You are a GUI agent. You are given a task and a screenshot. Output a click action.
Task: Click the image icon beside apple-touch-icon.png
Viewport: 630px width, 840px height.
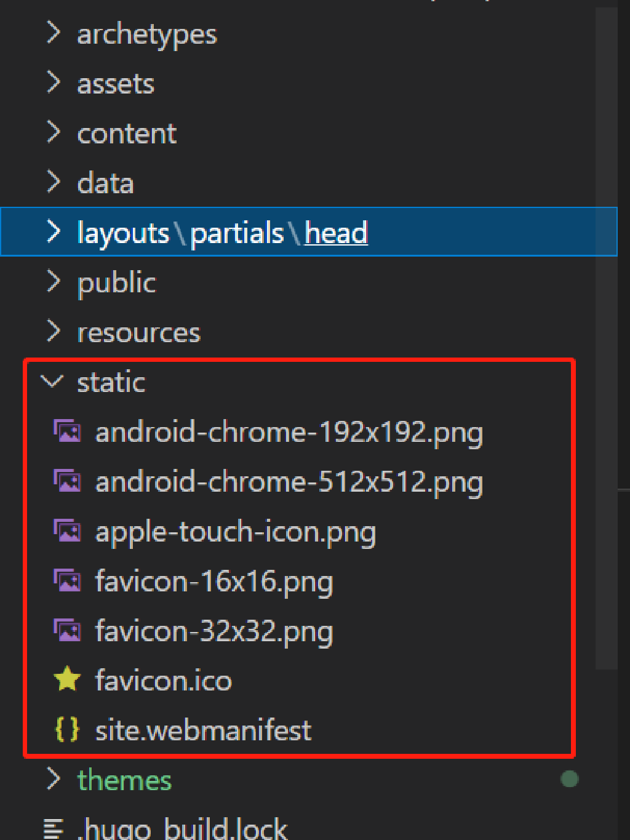[x=67, y=531]
